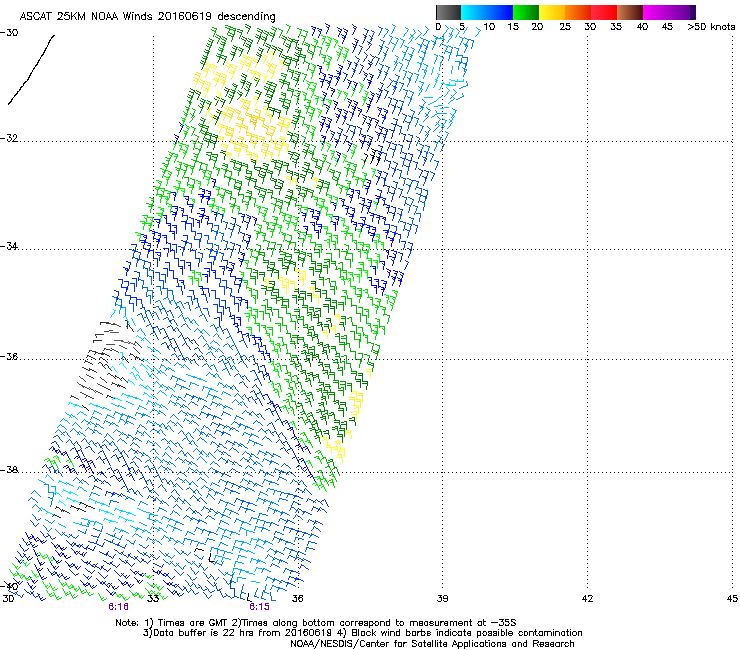Select the brown 35-40 knots legend segment
This screenshot has height=650, width=740.
coord(630,12)
